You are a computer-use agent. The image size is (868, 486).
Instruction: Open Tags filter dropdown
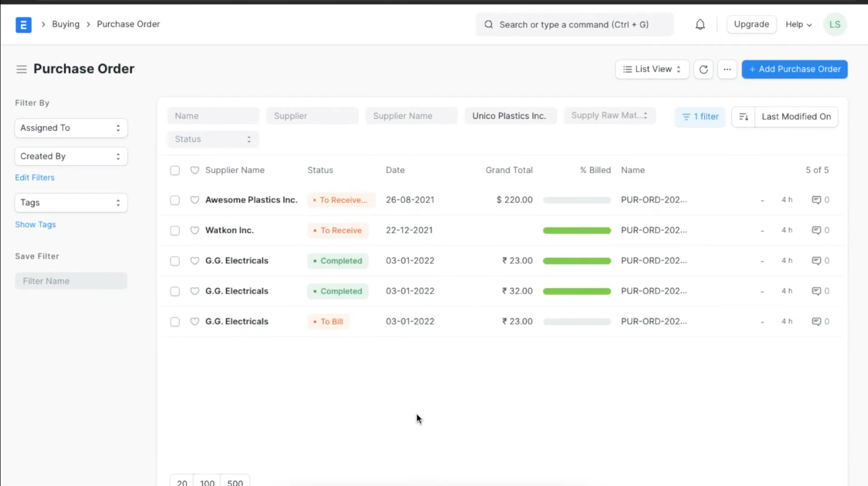71,202
